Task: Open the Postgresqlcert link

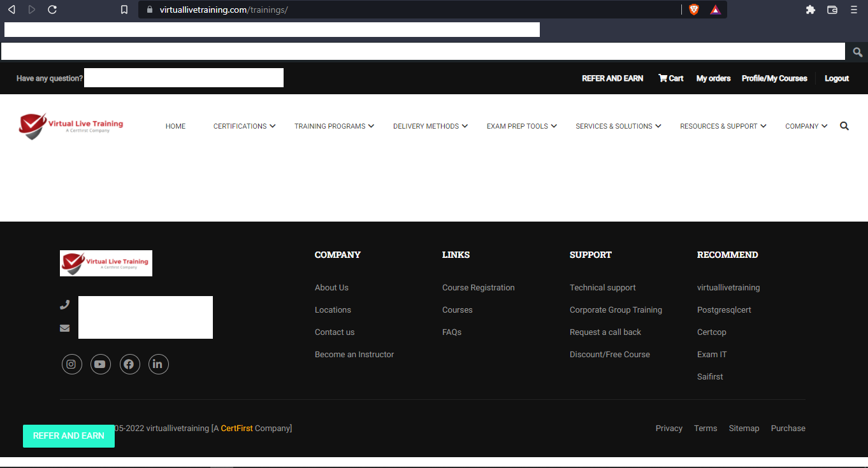Action: coord(724,310)
